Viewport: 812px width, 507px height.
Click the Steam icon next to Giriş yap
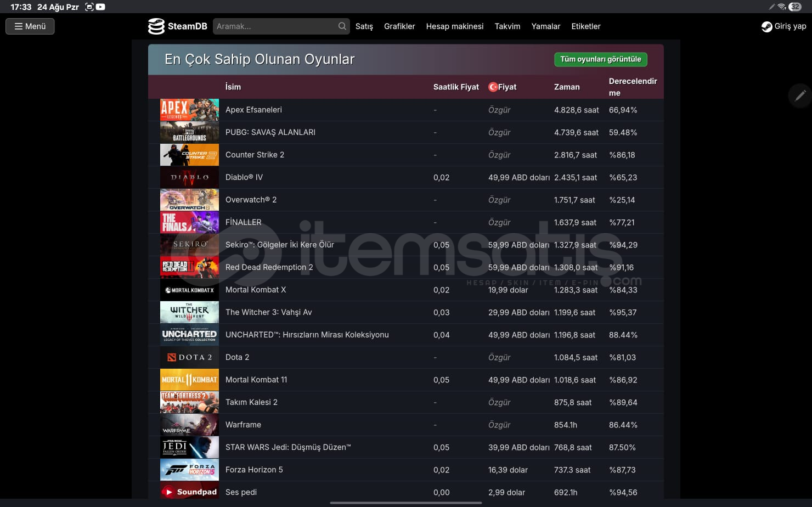click(766, 26)
